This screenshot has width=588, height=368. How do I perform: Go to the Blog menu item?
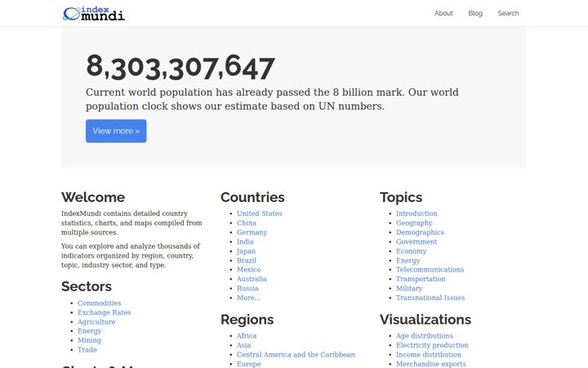(475, 13)
